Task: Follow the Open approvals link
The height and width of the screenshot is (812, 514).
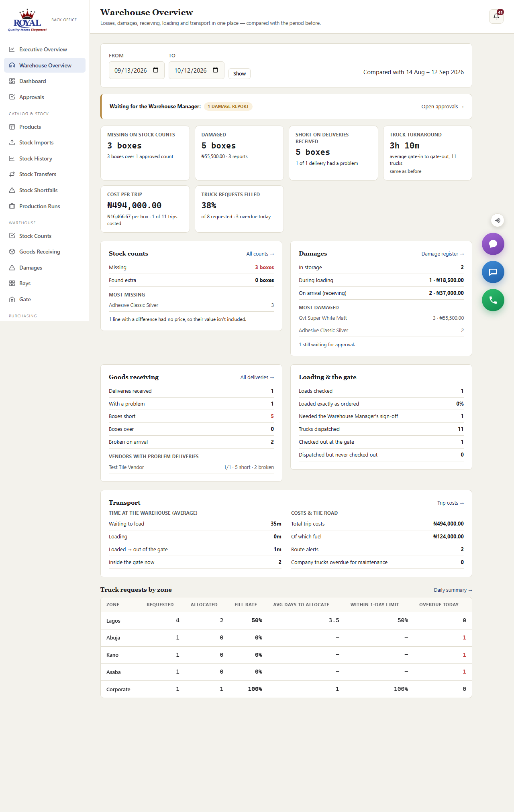Action: (443, 106)
